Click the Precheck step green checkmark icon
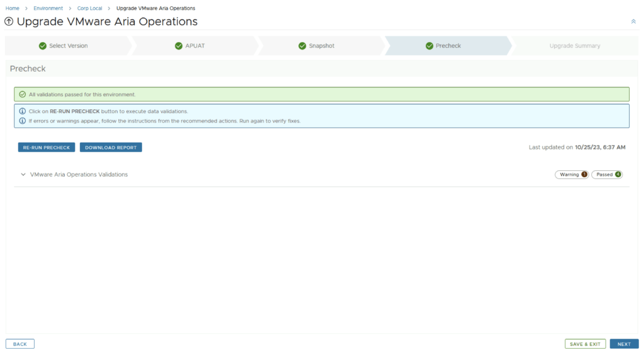644x357 pixels. (x=429, y=46)
